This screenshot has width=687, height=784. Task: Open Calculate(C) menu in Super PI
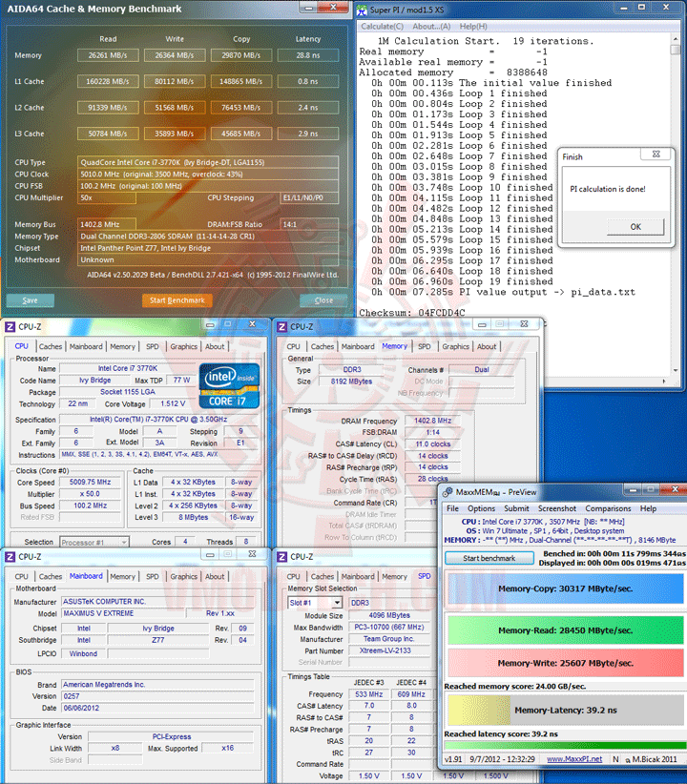(383, 27)
